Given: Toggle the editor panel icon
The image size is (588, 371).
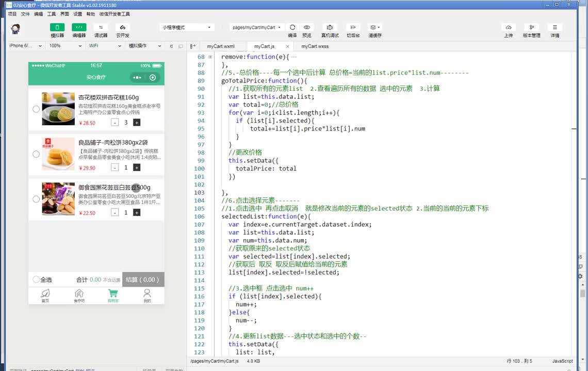Looking at the screenshot, I should 79,27.
